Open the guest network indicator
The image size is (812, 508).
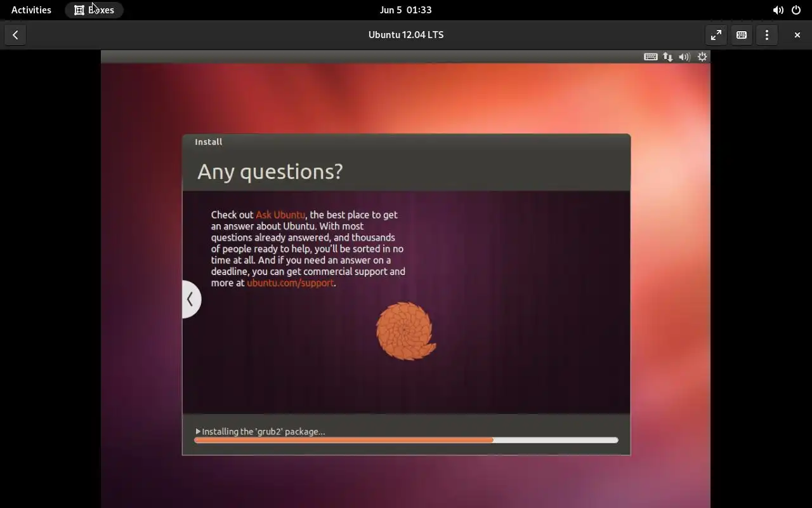click(x=668, y=57)
